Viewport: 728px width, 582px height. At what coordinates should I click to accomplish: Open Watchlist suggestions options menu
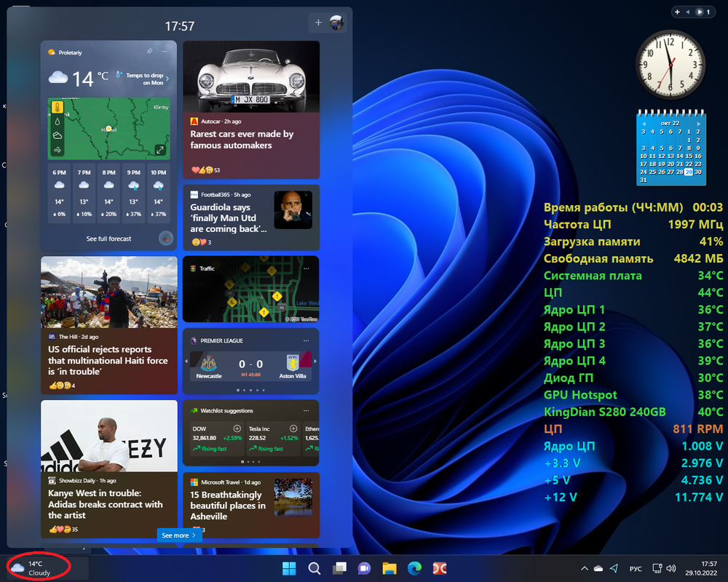coord(306,411)
